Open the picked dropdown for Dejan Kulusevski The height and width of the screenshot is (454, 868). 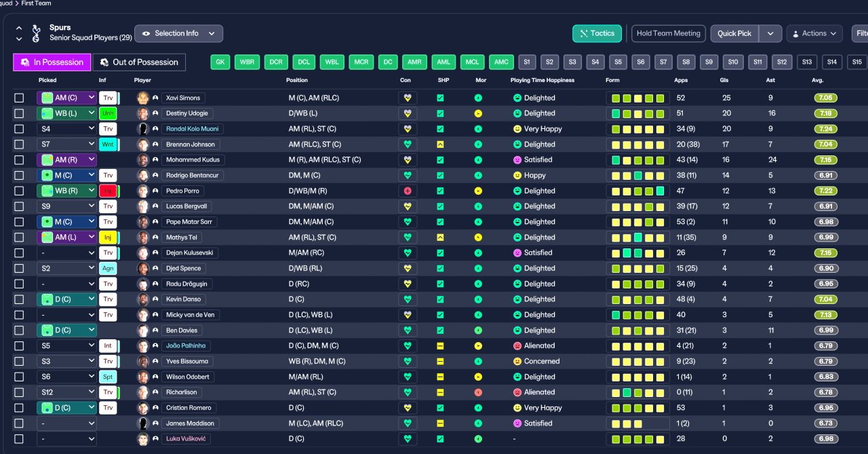66,252
